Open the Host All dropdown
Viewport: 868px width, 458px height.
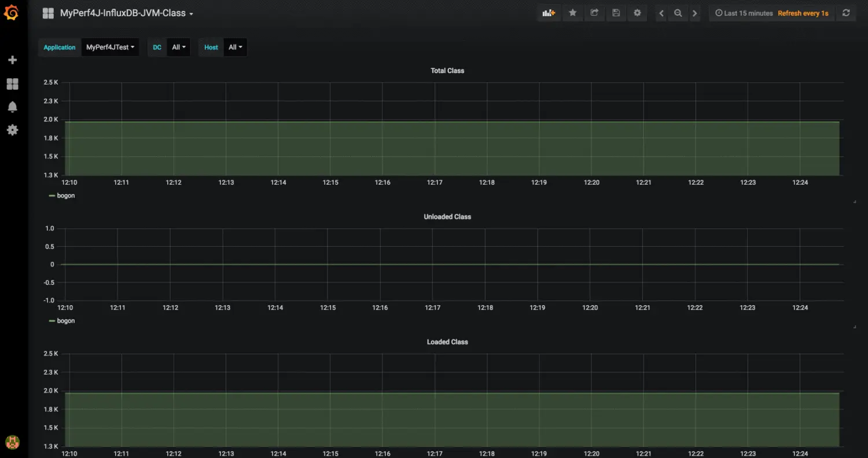(x=236, y=47)
